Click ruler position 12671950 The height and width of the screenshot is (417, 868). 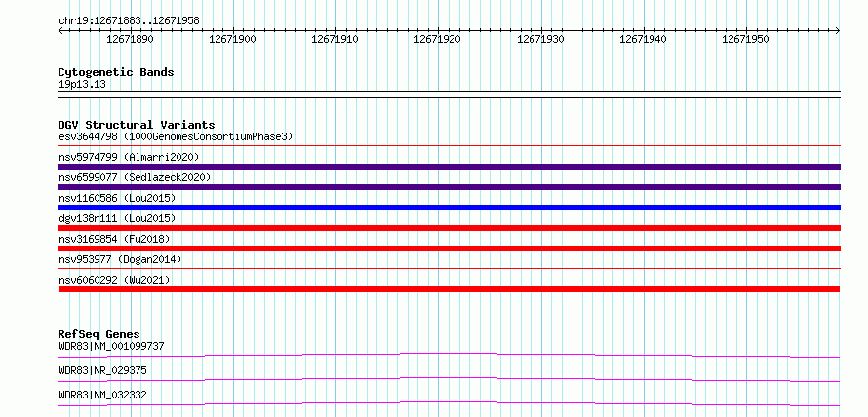pyautogui.click(x=745, y=39)
